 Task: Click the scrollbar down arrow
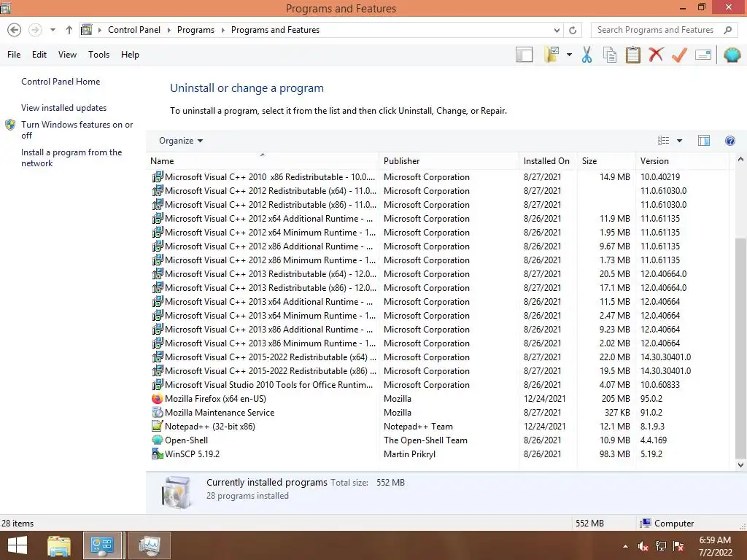(x=740, y=464)
